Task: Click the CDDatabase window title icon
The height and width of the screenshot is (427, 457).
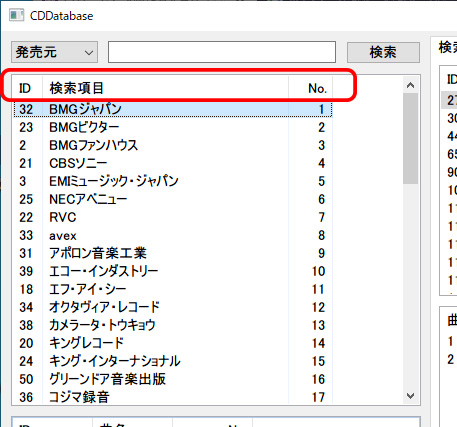Action: [16, 16]
